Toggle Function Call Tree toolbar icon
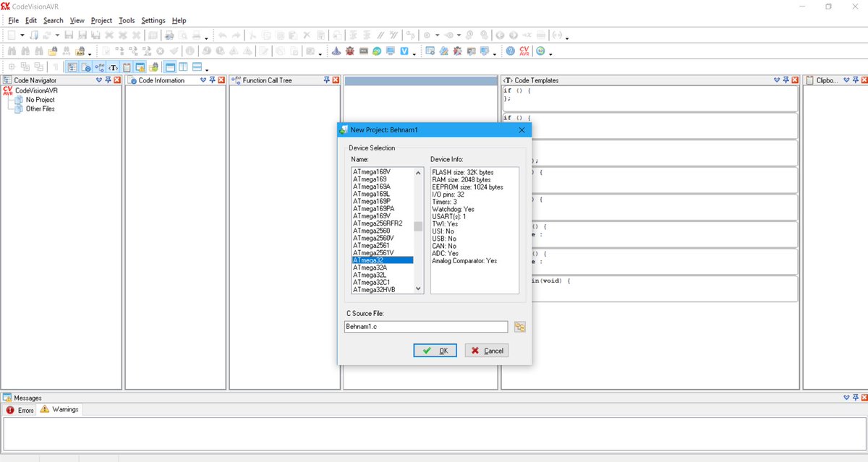 (x=100, y=67)
